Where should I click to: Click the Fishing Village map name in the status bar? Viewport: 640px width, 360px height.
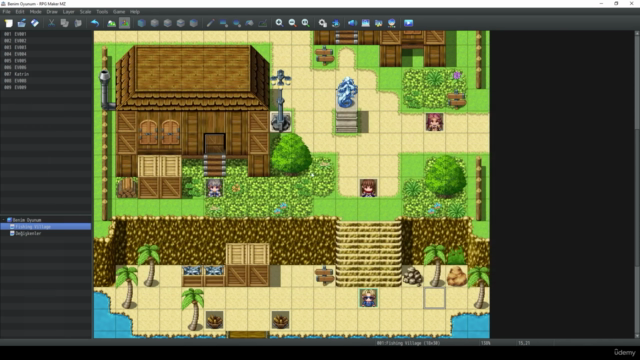[x=408, y=343]
